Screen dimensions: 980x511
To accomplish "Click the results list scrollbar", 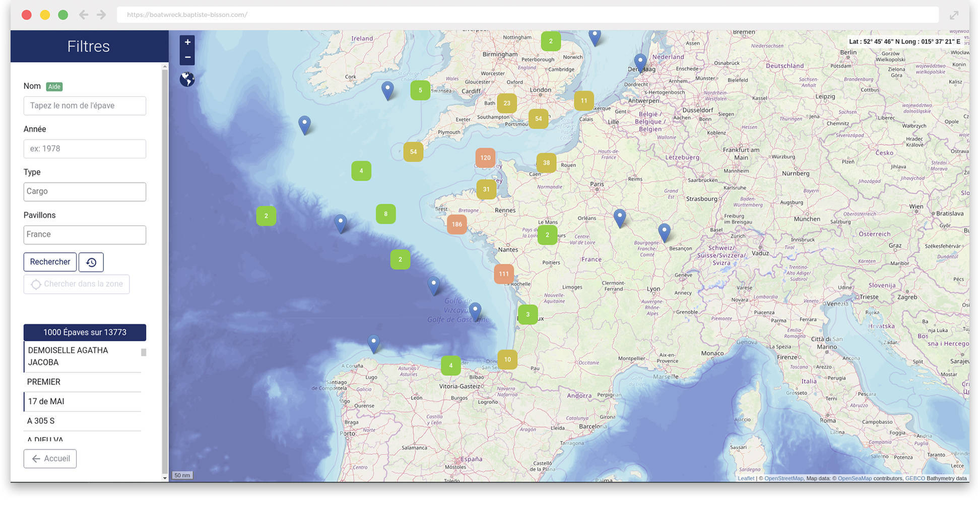I will 144,351.
